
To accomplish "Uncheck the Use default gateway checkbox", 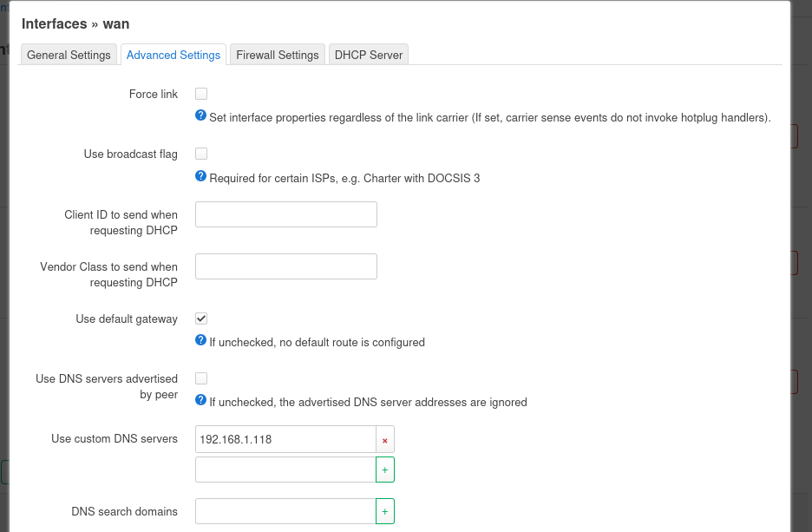I will (x=201, y=319).
